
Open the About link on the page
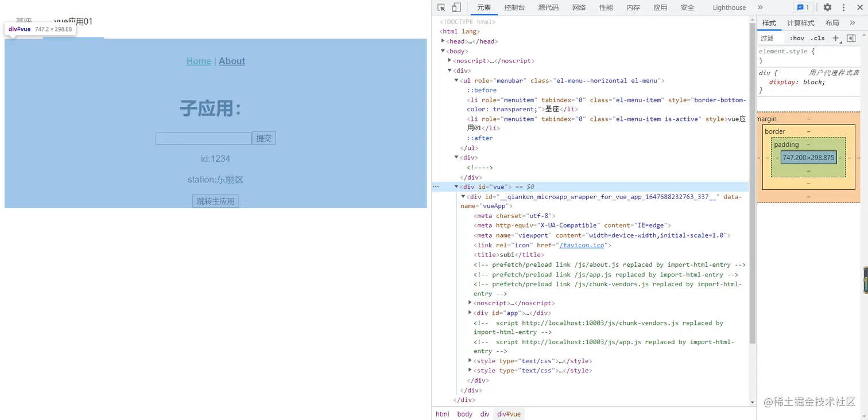[x=232, y=61]
